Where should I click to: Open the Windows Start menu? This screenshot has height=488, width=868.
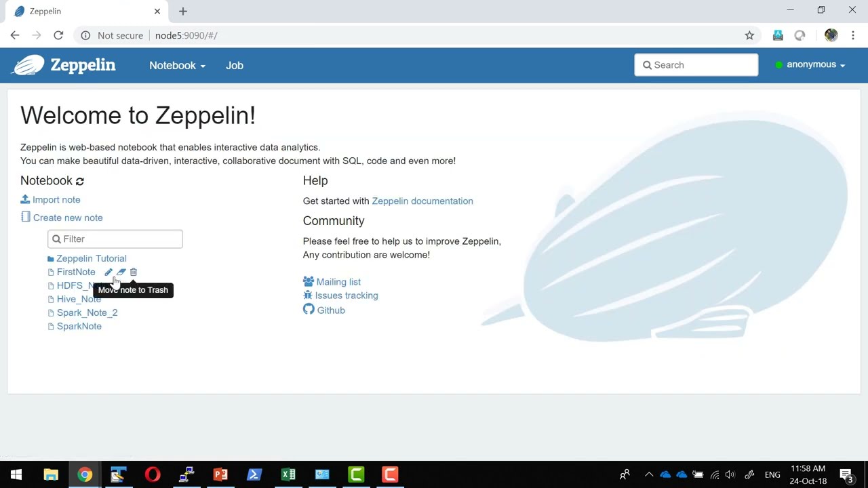(x=16, y=474)
